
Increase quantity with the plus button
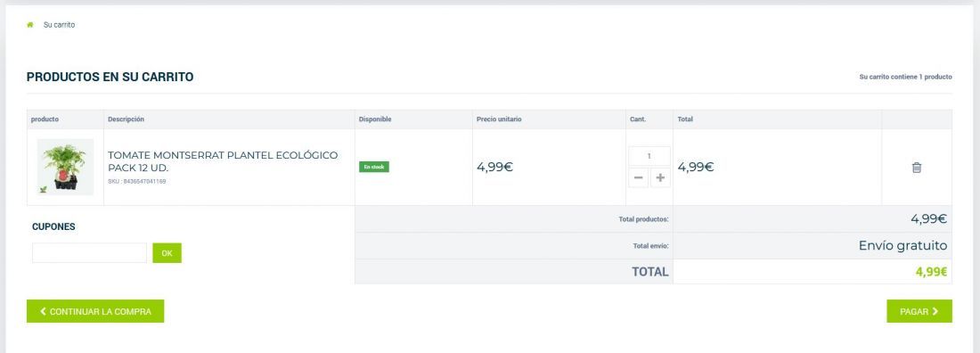tap(660, 177)
